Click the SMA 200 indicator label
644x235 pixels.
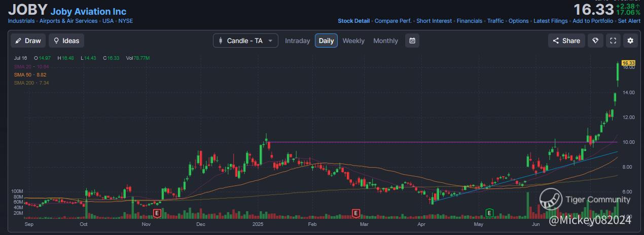point(31,83)
